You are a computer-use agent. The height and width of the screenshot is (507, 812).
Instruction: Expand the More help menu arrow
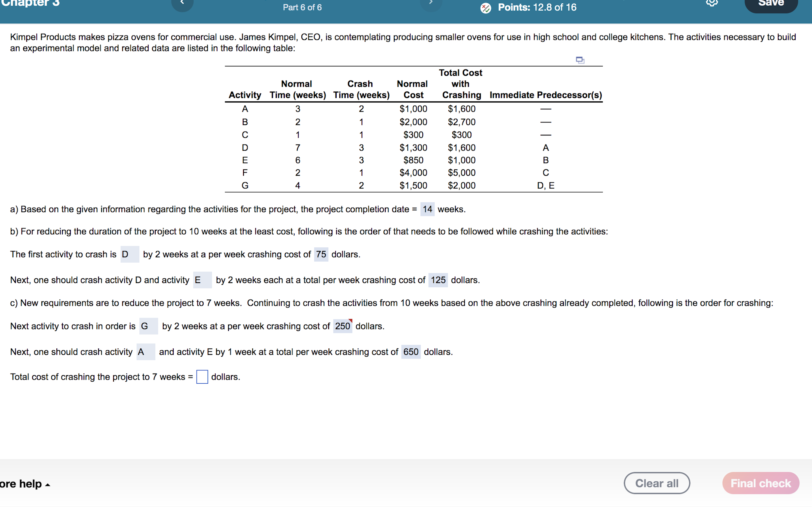click(x=48, y=485)
